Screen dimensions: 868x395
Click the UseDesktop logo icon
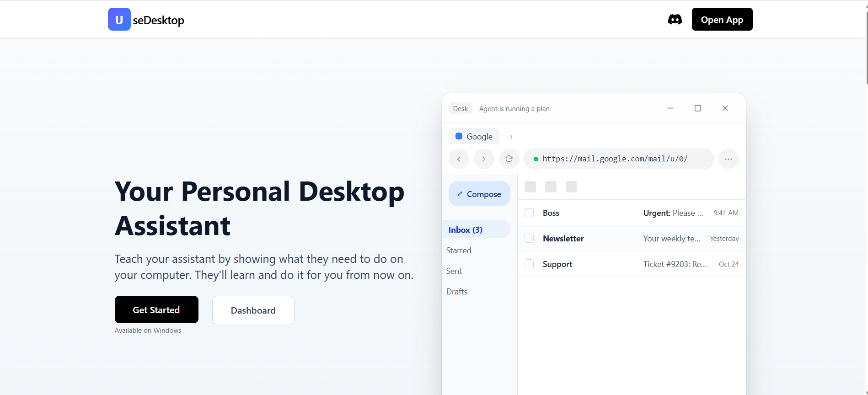click(x=119, y=19)
